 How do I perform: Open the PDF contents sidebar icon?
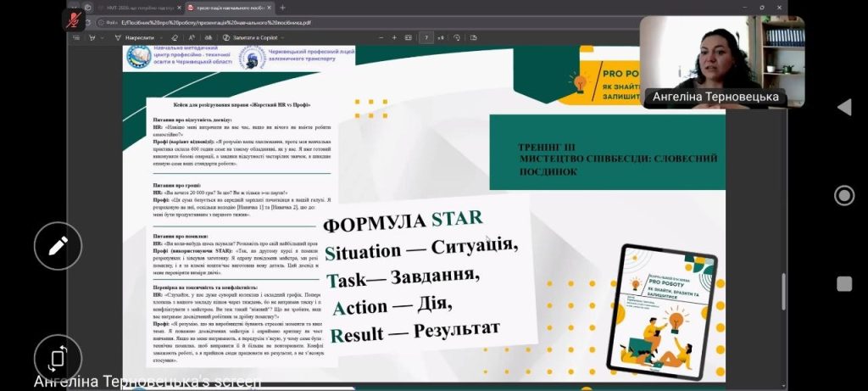pyautogui.click(x=76, y=38)
